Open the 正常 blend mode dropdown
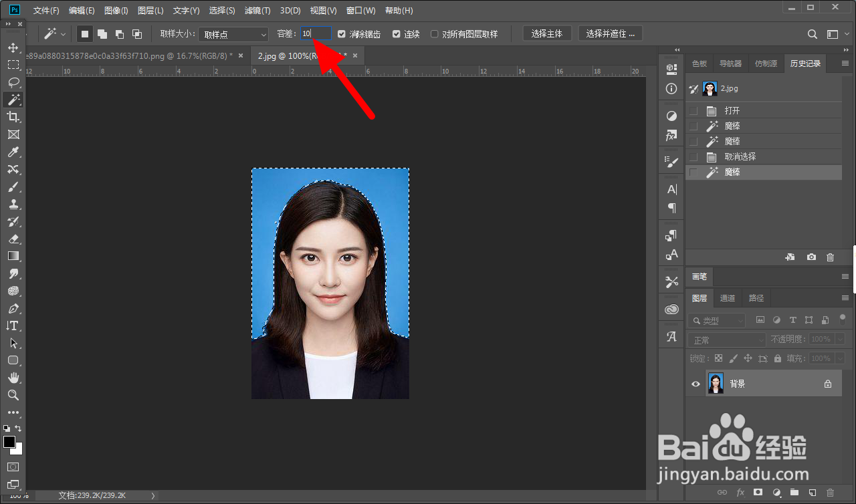The image size is (856, 504). click(727, 340)
